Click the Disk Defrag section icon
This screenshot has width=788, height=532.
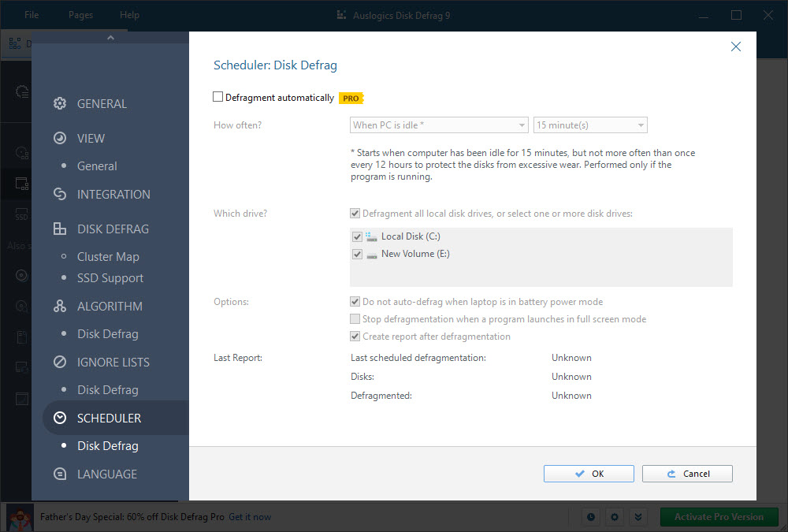[x=60, y=229]
